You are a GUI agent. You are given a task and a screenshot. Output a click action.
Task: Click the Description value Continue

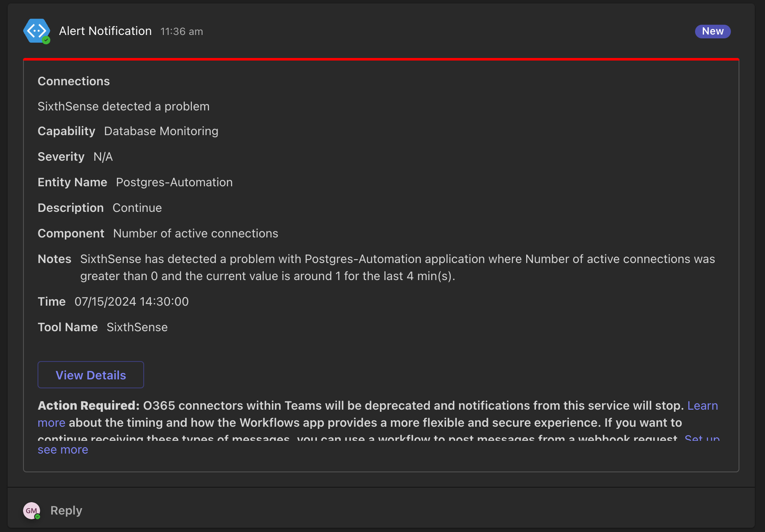click(x=137, y=208)
